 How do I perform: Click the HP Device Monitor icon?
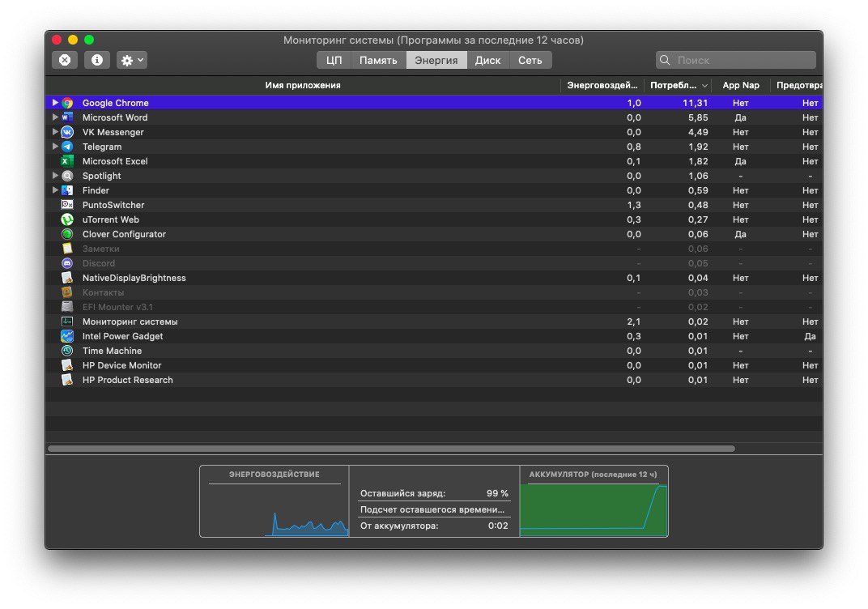point(67,365)
